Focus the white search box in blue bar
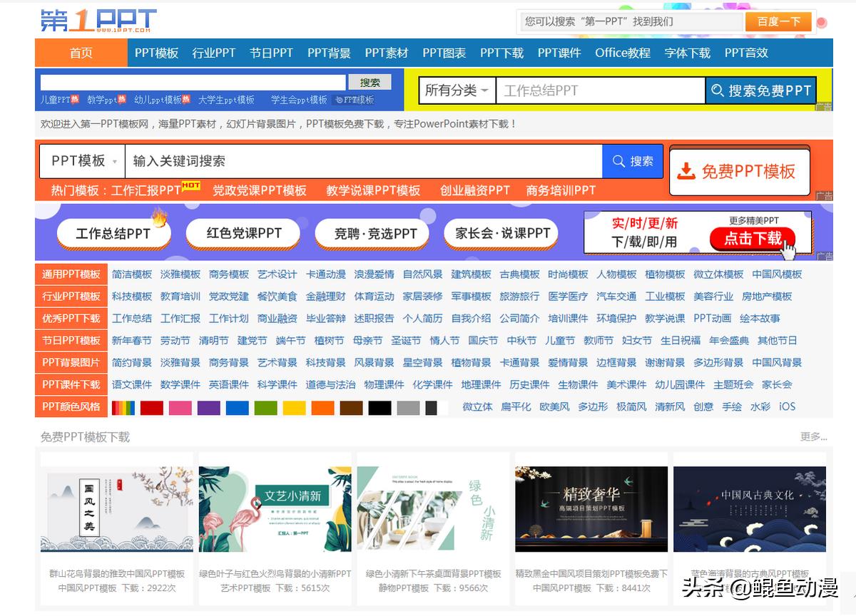 pyautogui.click(x=193, y=83)
